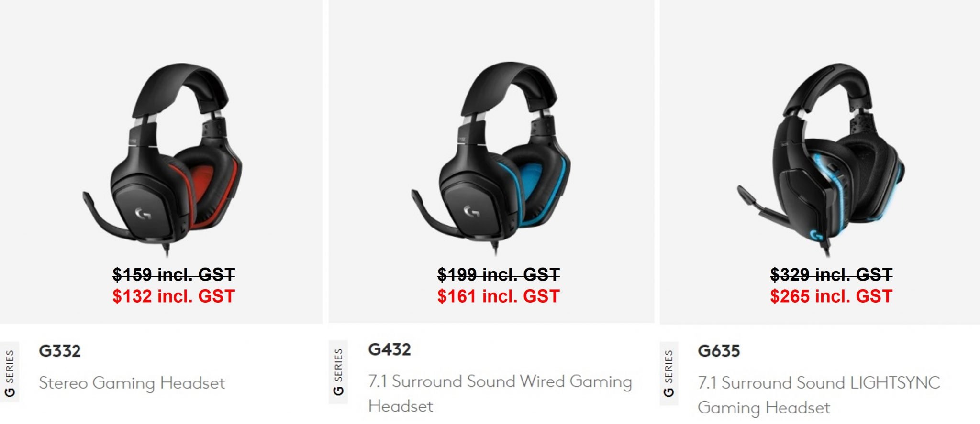
Task: Open the G635 product title link
Action: tap(719, 351)
